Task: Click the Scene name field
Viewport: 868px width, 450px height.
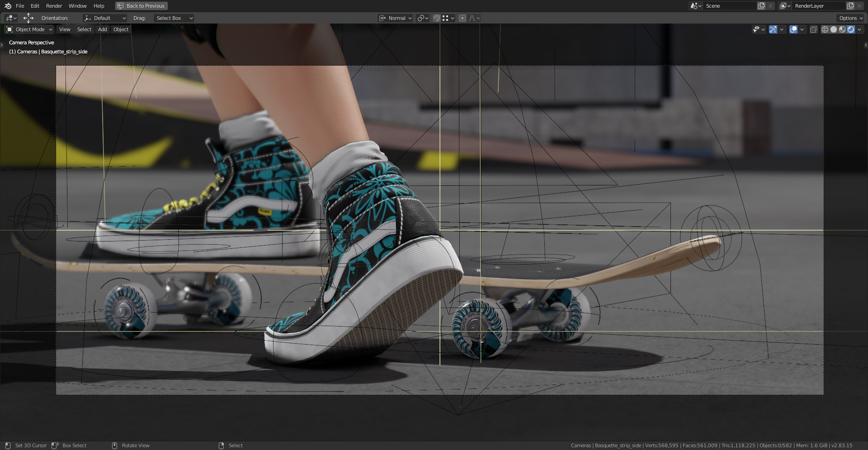Action: coord(730,6)
